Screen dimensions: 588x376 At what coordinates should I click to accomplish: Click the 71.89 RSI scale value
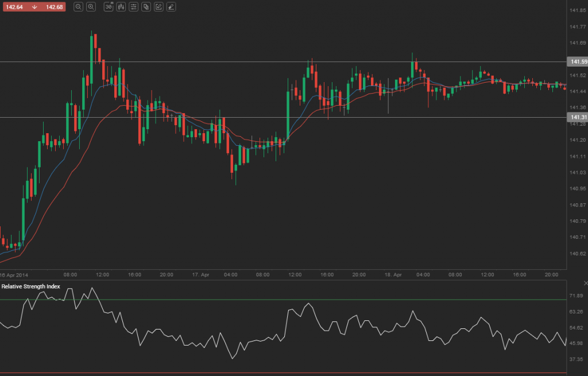576,296
